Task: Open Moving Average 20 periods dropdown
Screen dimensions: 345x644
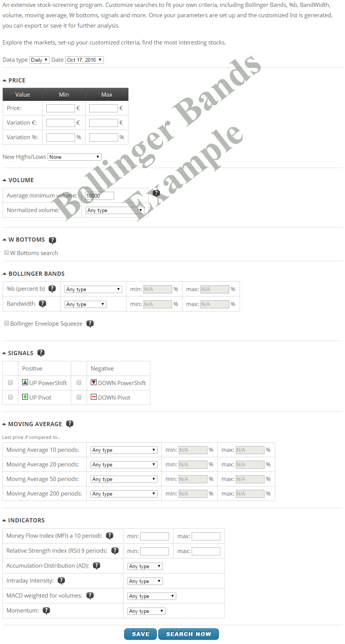Action: click(x=124, y=464)
